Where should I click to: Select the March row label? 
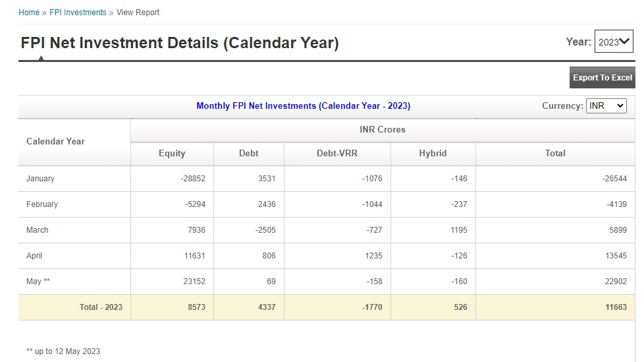coord(38,230)
